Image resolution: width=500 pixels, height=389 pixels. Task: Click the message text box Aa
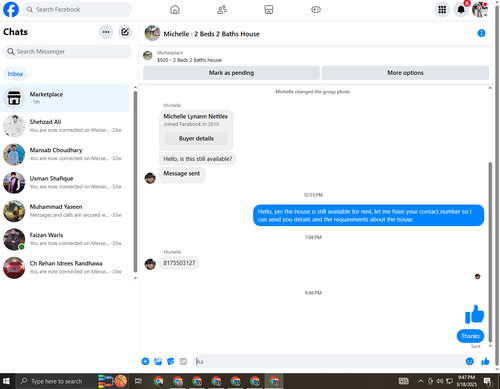328,361
